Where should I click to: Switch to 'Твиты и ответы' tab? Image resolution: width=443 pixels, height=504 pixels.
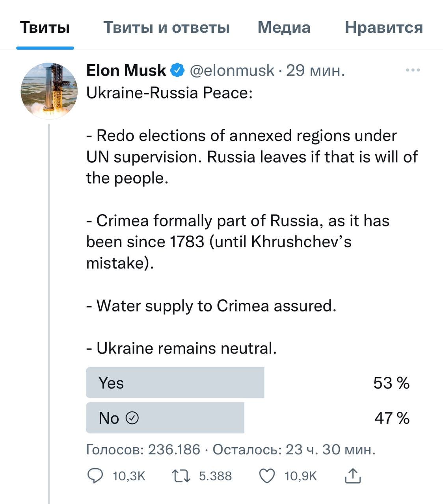tap(166, 28)
